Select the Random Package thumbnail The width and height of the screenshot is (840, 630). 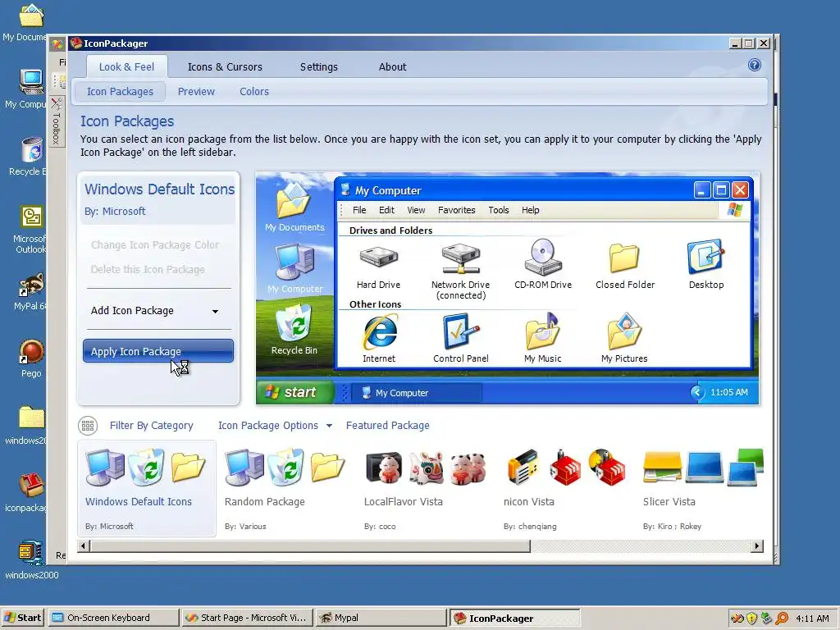pyautogui.click(x=285, y=489)
